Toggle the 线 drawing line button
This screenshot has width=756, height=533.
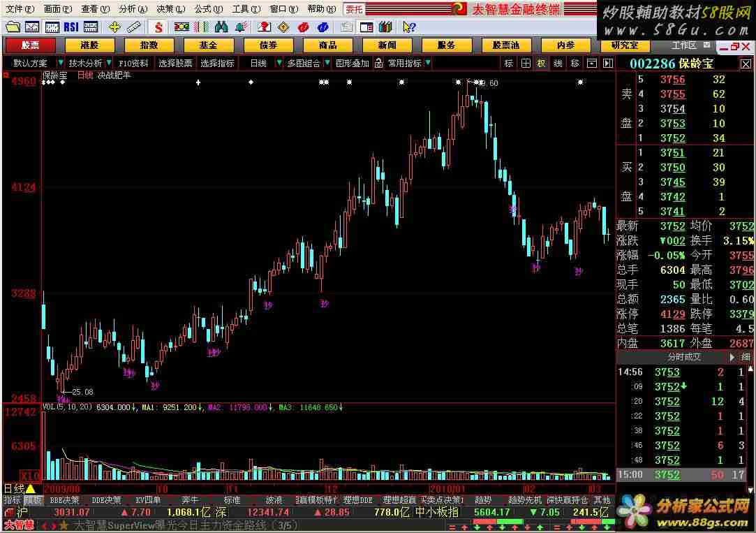[558, 63]
